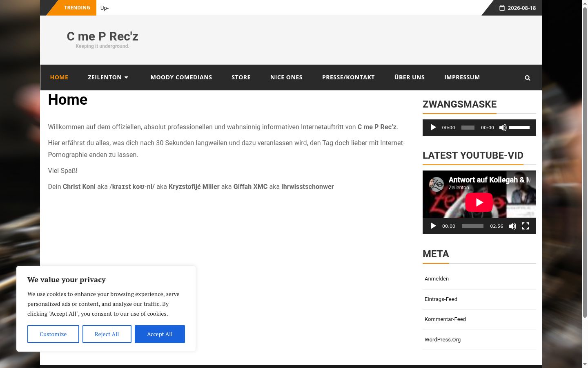Seek in the video progress bar
Image resolution: width=588 pixels, height=368 pixels.
pos(472,226)
